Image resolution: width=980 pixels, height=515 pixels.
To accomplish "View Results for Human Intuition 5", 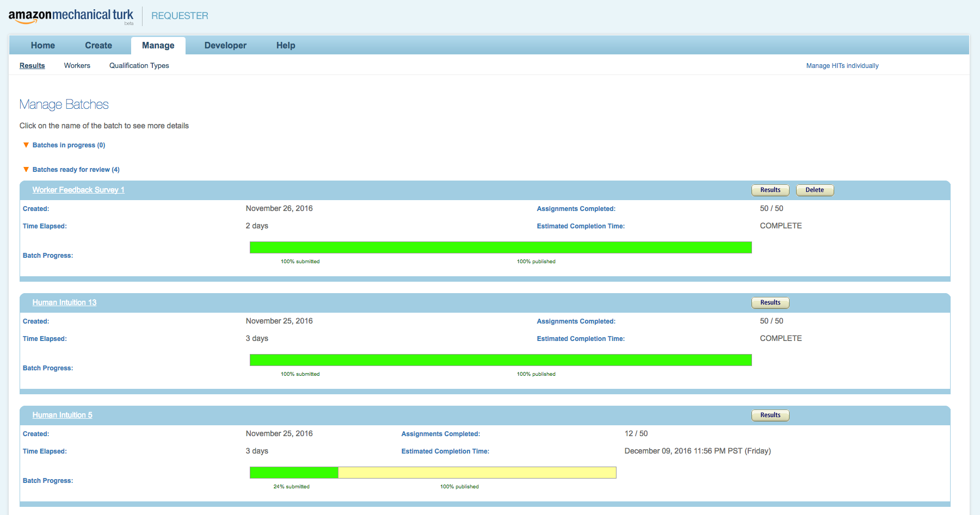I will (770, 415).
